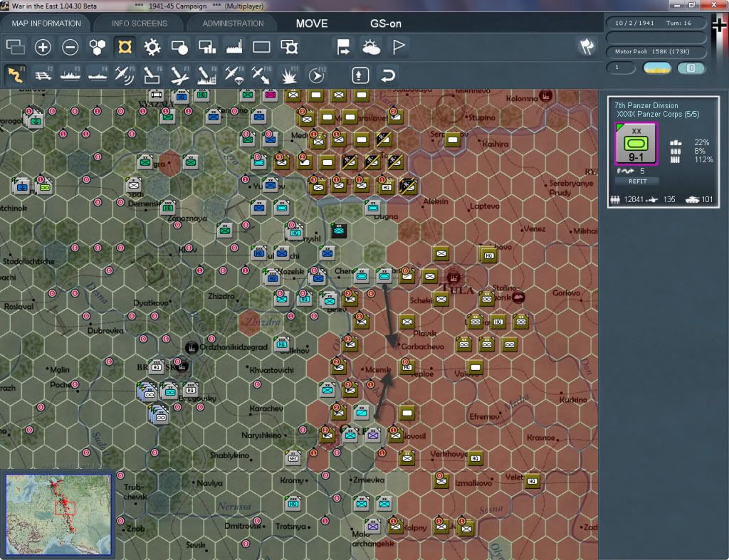Viewport: 729px width, 560px height.
Task: Select the F11 explosion mode icon
Action: click(289, 75)
